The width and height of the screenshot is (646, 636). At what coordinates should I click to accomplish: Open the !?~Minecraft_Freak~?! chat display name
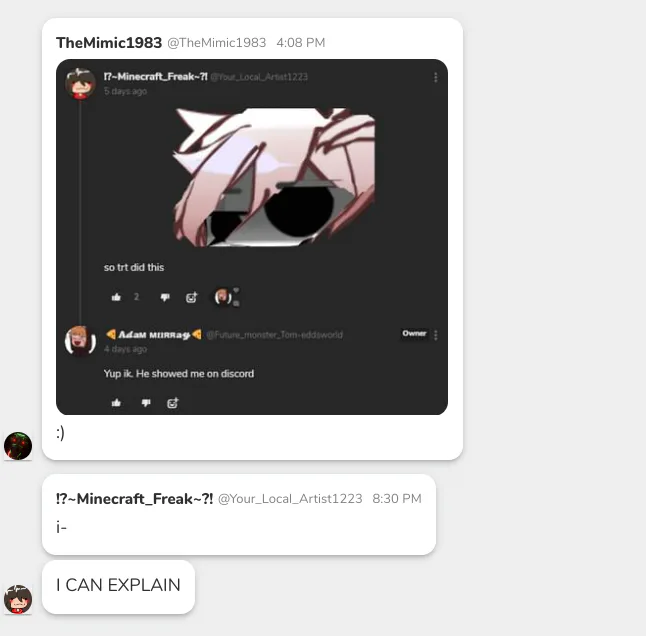coord(134,499)
